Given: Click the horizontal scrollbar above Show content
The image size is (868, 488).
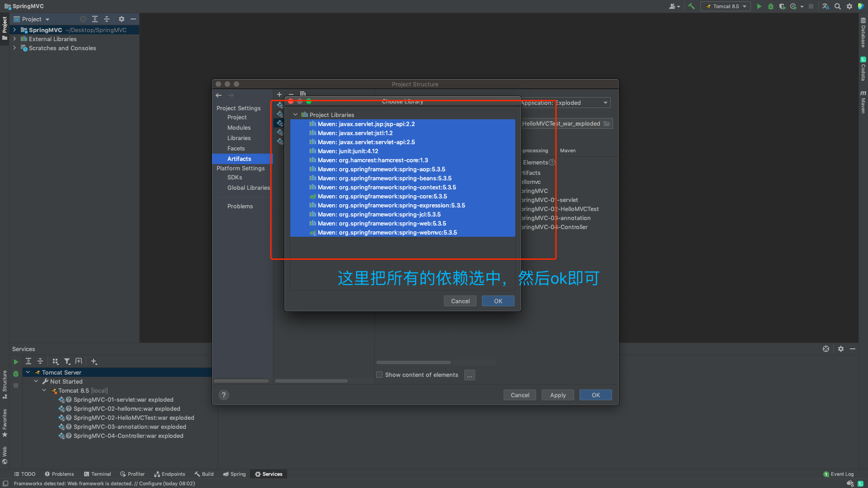Looking at the screenshot, I should click(x=414, y=362).
